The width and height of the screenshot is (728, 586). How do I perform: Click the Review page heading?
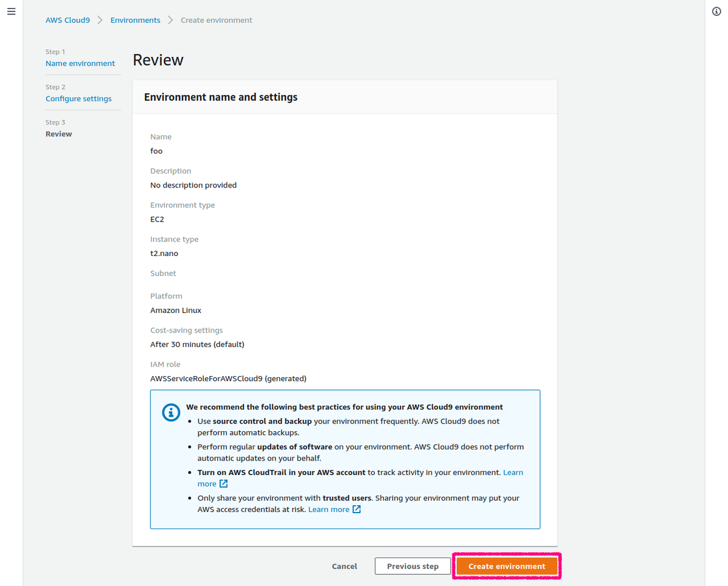point(158,59)
